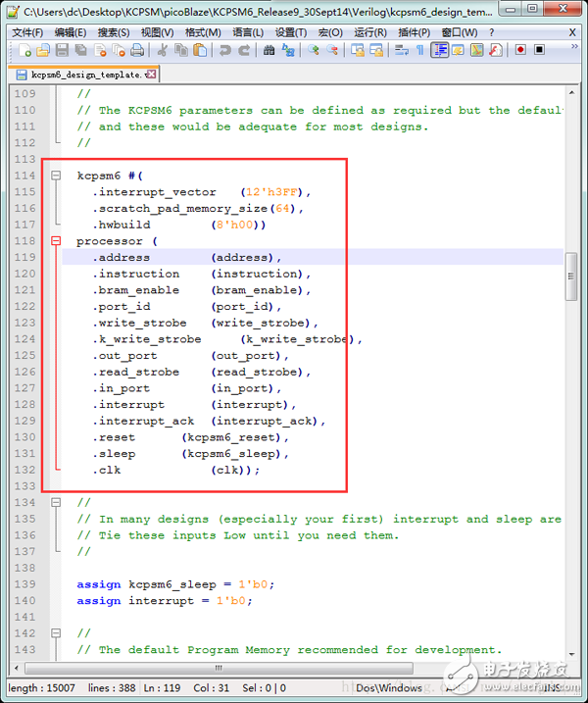Click the New file toolbar icon
Viewport: 588px width, 703px height.
[24, 50]
